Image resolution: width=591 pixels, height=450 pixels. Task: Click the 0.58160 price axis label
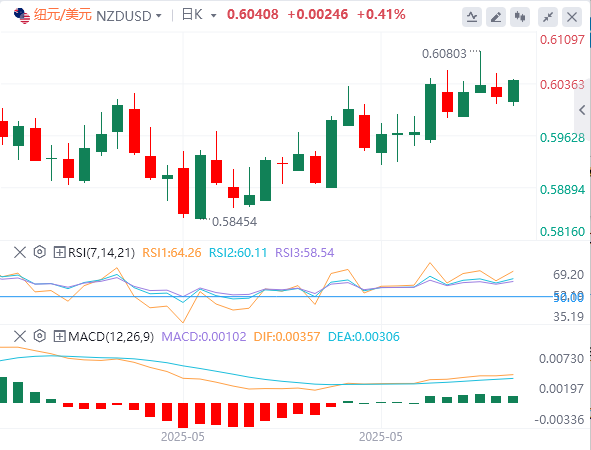(x=562, y=231)
